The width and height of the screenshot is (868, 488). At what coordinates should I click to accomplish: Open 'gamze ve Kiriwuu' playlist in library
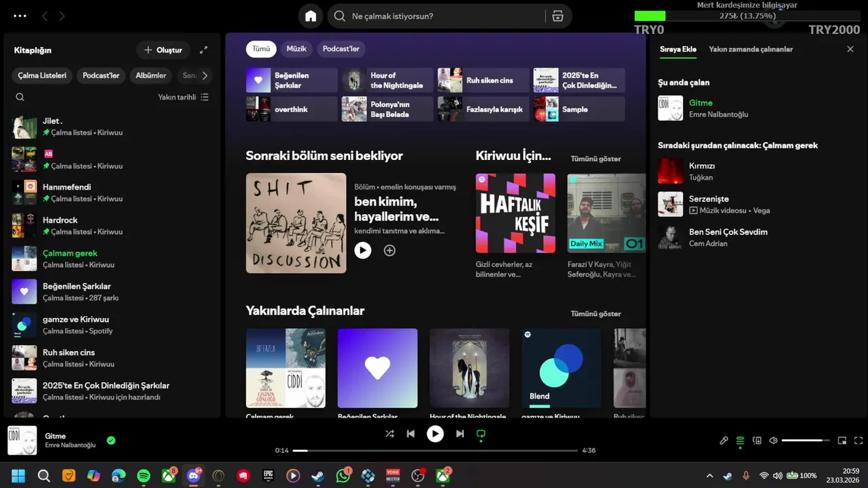(x=113, y=325)
